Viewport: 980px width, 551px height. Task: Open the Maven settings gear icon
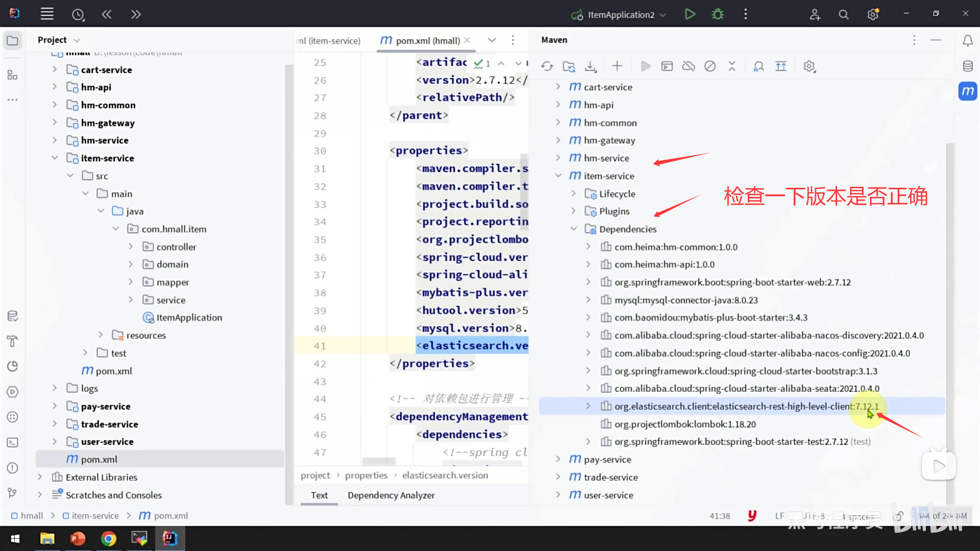click(x=809, y=66)
